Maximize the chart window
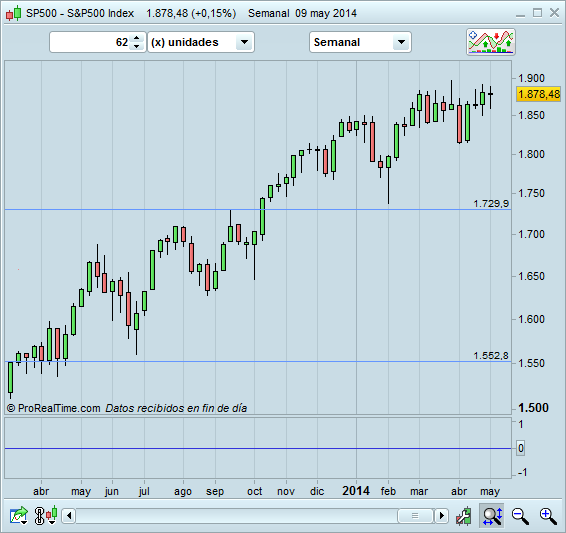This screenshot has width=566, height=533. 537,13
